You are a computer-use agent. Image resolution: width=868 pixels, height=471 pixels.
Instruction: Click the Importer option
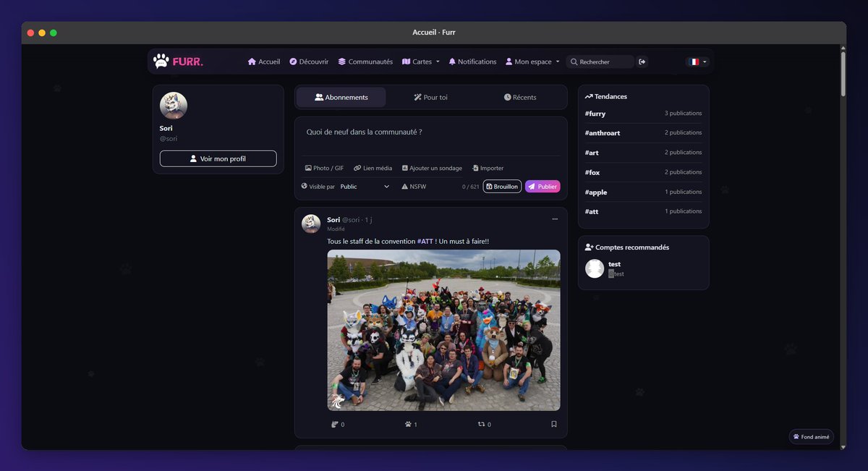tap(488, 168)
